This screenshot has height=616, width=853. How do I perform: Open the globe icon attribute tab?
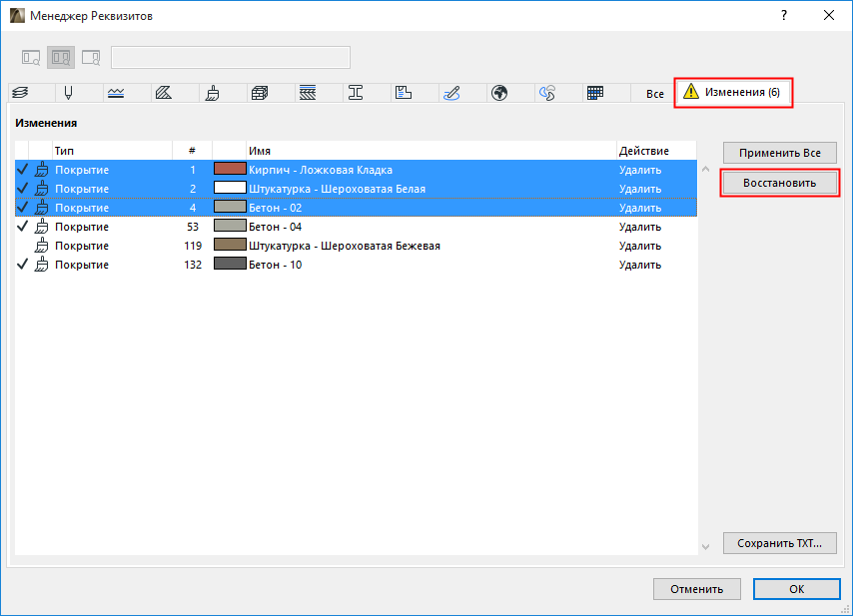(498, 93)
